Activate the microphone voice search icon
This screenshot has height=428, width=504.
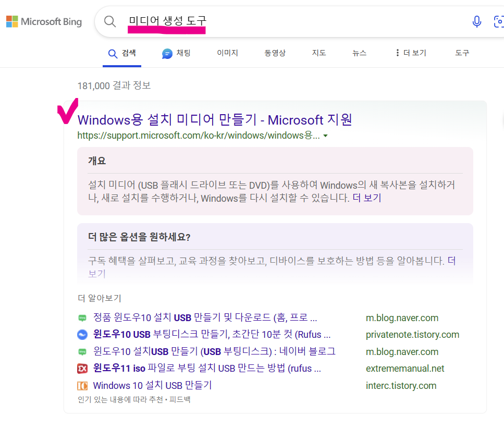click(x=477, y=21)
